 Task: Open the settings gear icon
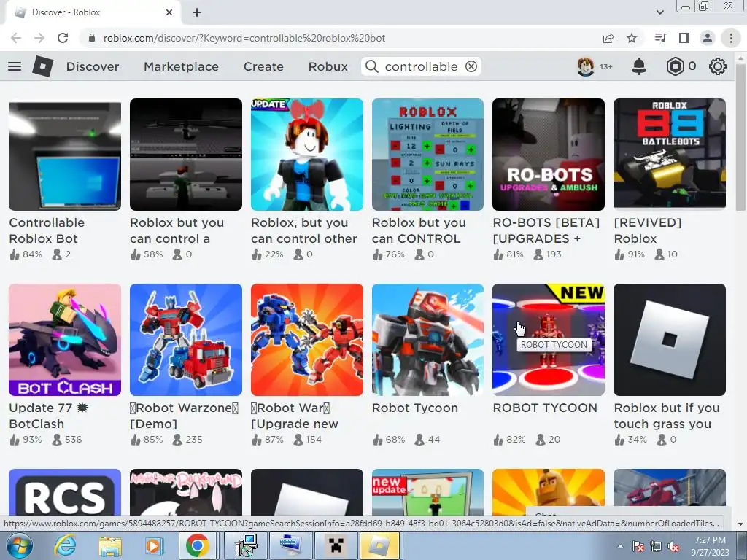[718, 66]
